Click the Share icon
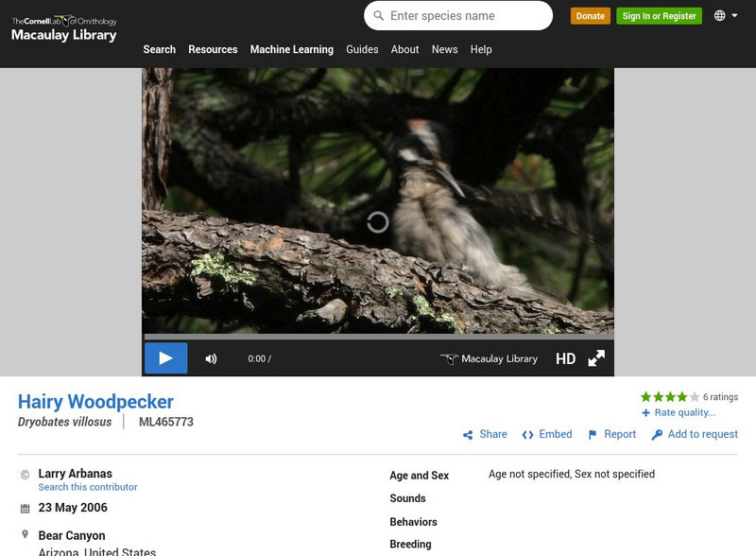 click(x=468, y=435)
